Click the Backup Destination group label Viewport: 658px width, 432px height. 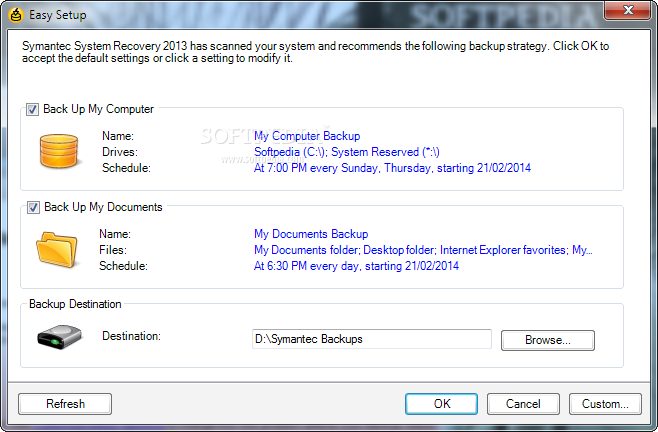pyautogui.click(x=75, y=304)
